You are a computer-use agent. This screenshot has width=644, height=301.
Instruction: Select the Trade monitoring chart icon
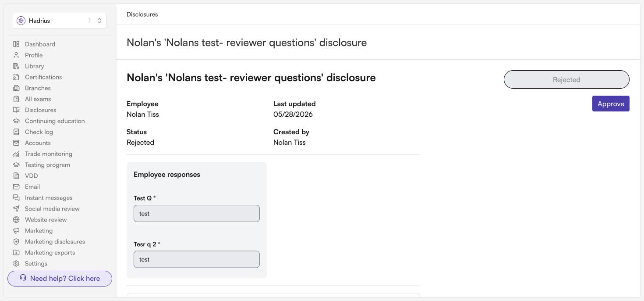coord(16,154)
